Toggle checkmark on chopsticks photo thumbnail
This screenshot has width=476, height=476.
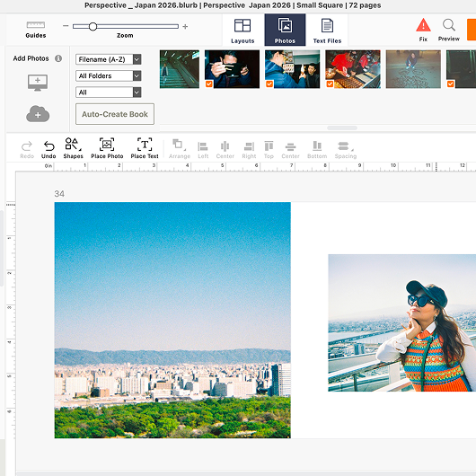pos(209,84)
